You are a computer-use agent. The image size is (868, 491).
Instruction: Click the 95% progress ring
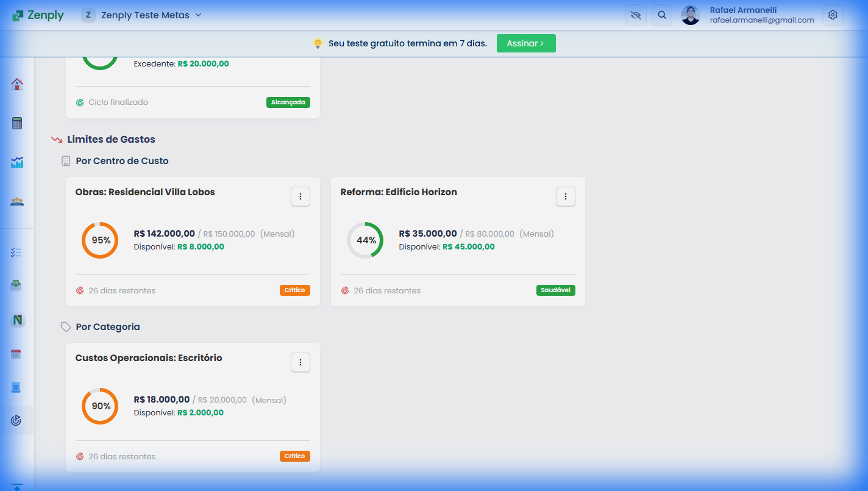click(x=100, y=240)
